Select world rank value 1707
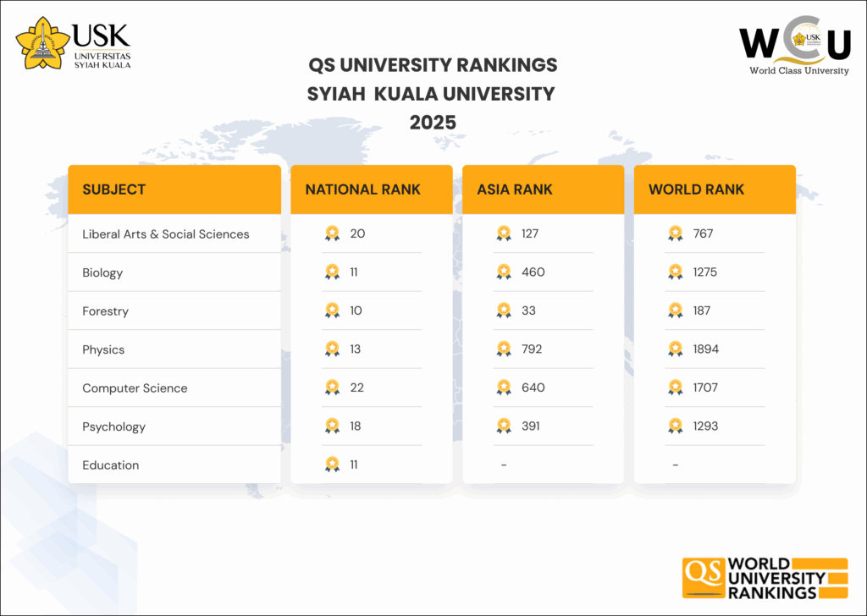Image resolution: width=867 pixels, height=616 pixels. tap(705, 388)
